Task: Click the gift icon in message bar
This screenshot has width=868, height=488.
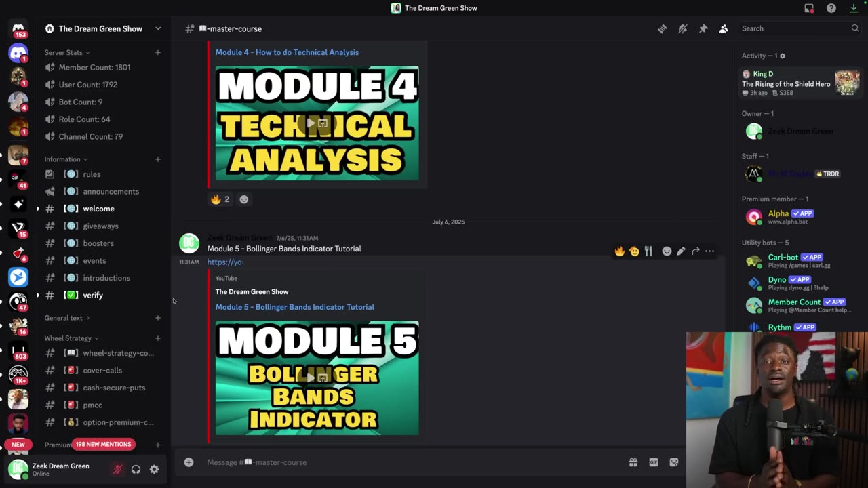Action: click(x=633, y=462)
